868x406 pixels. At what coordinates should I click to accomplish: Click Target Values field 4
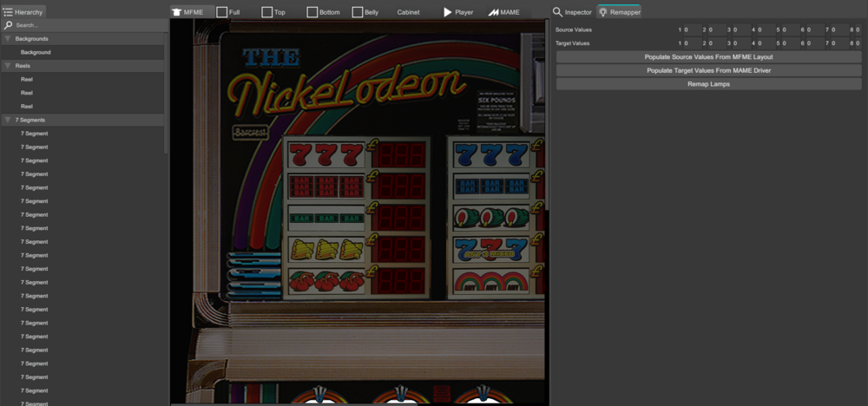coord(766,43)
